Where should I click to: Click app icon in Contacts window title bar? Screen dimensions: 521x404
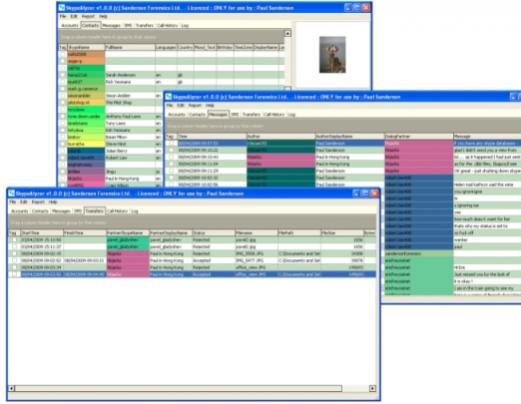point(61,8)
